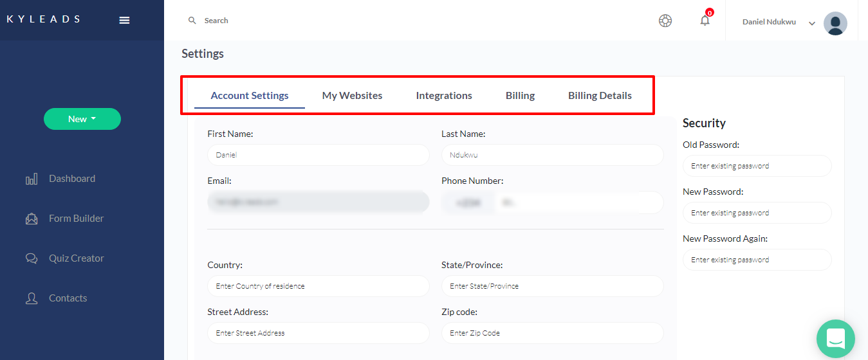The height and width of the screenshot is (360, 868).
Task: Open the help lifebuoy icon
Action: [x=665, y=21]
